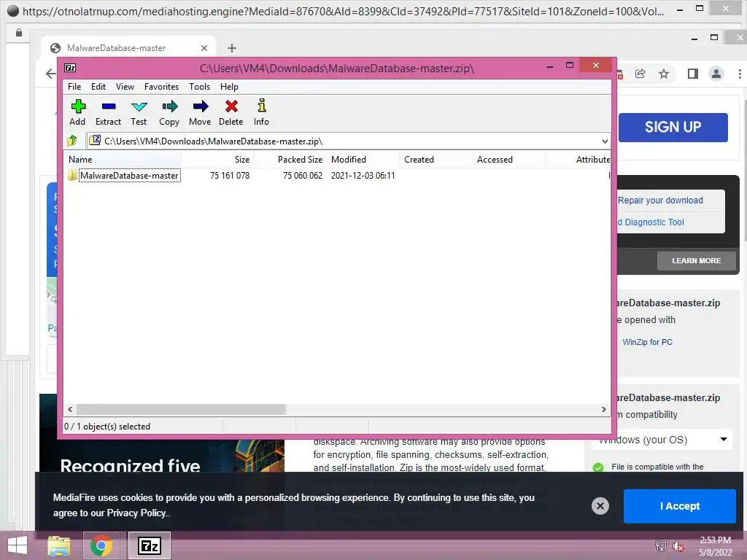Image resolution: width=747 pixels, height=560 pixels.
Task: Click the I Accept cookies button
Action: coord(680,506)
